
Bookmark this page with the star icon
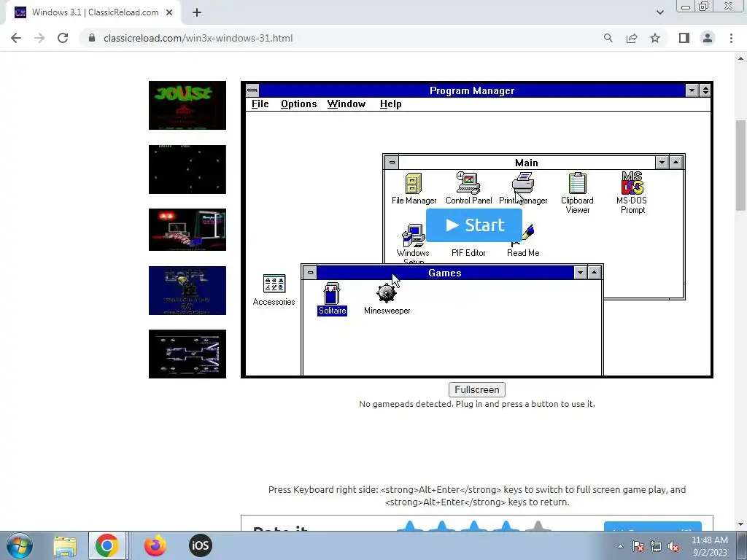(x=655, y=38)
